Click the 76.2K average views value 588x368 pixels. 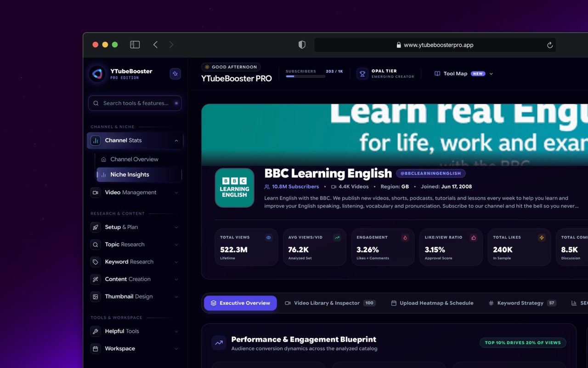299,250
